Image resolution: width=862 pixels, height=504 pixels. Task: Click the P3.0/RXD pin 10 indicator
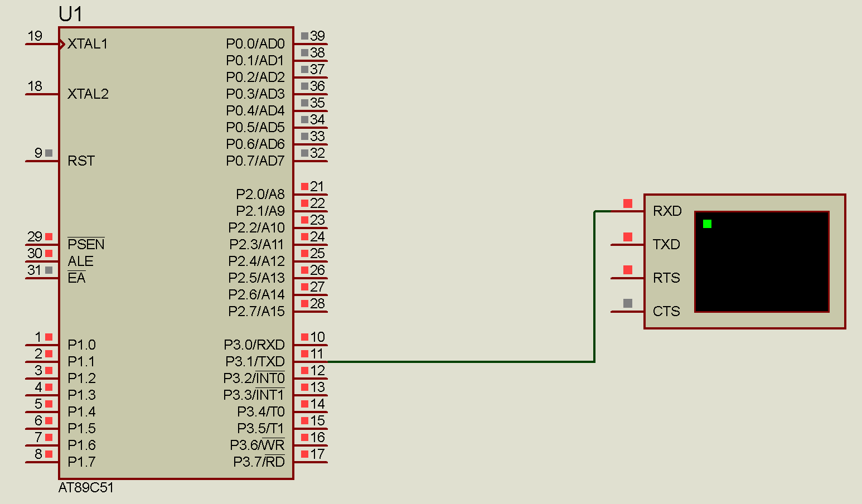pyautogui.click(x=304, y=337)
